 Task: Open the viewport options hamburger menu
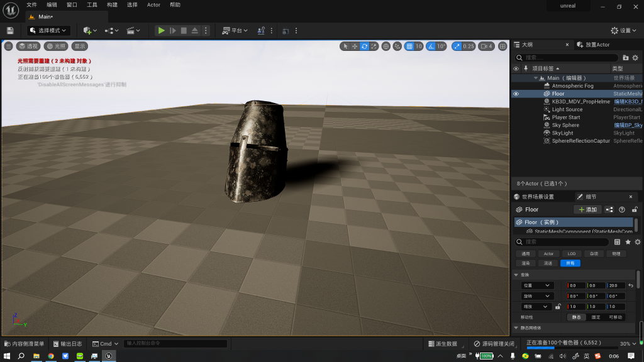pos(8,47)
